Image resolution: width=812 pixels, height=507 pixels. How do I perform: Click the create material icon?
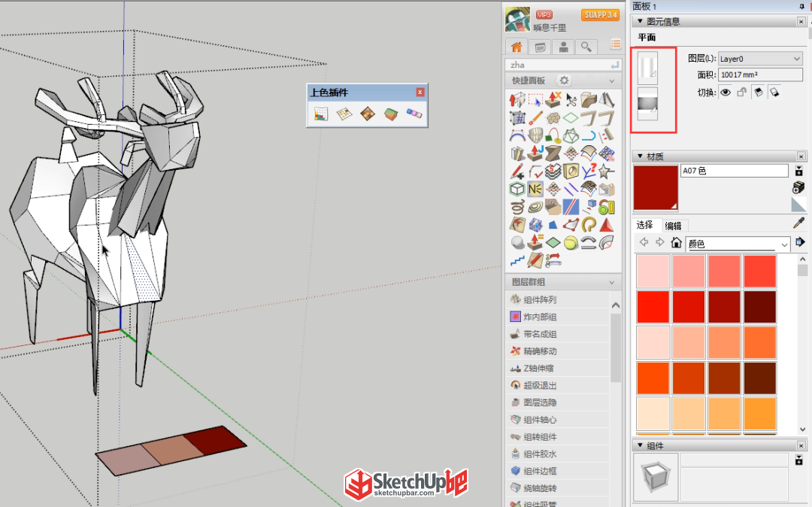798,187
